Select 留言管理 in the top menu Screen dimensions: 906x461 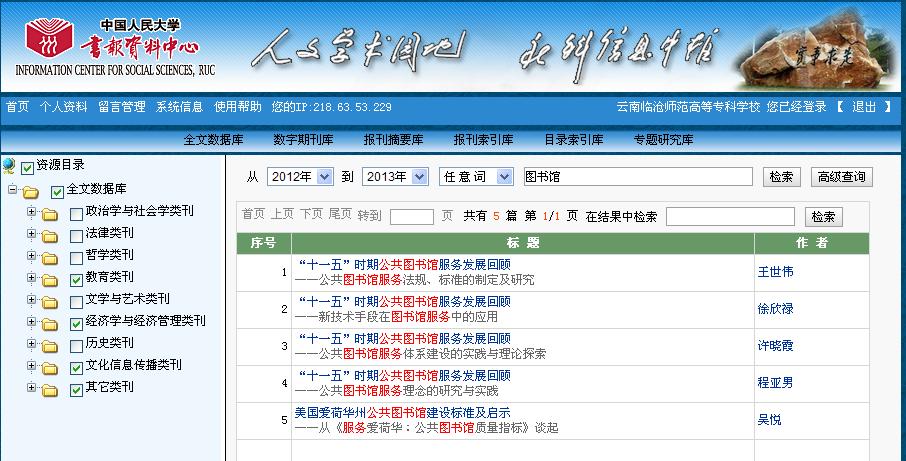pos(121,107)
